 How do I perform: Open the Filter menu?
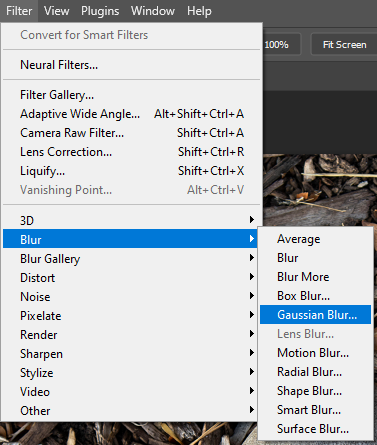19,11
